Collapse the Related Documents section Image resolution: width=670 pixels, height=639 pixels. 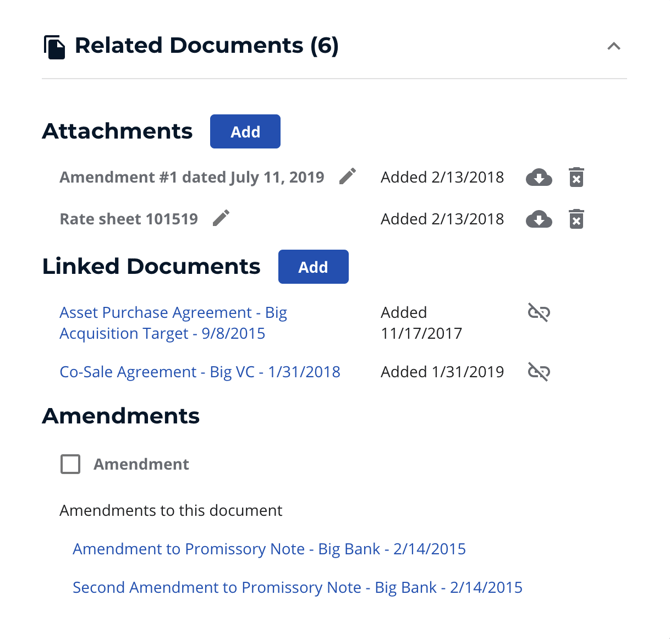(x=614, y=46)
